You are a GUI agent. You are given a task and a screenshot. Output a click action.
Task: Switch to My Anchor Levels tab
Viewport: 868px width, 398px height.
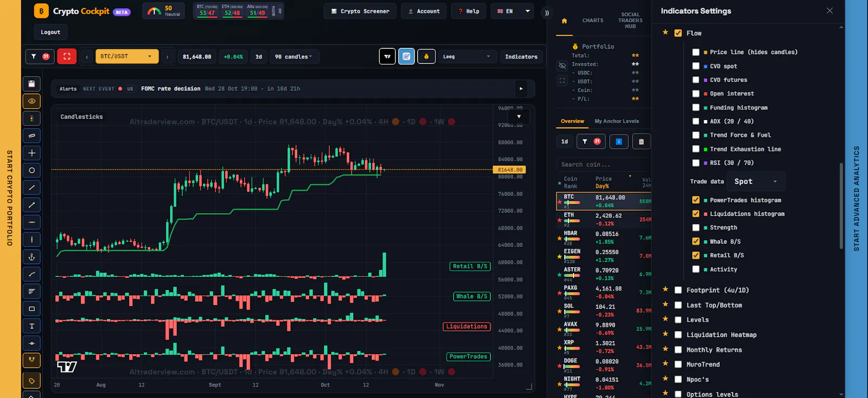click(617, 122)
